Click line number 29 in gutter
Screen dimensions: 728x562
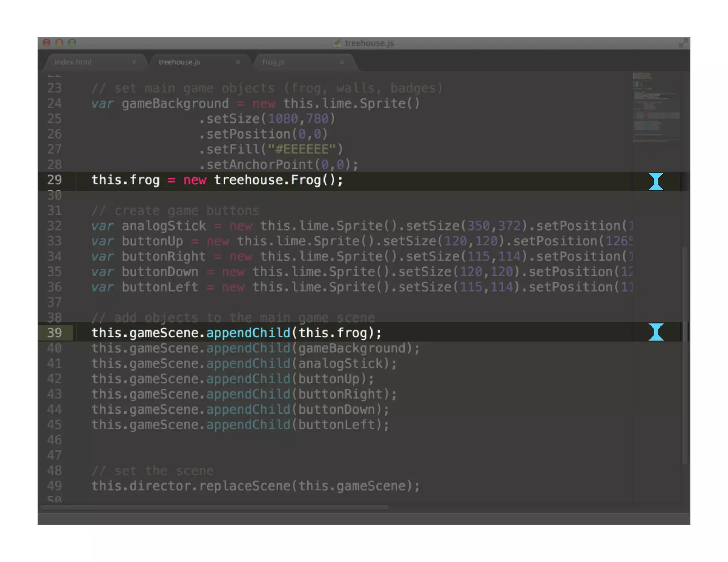(x=54, y=180)
